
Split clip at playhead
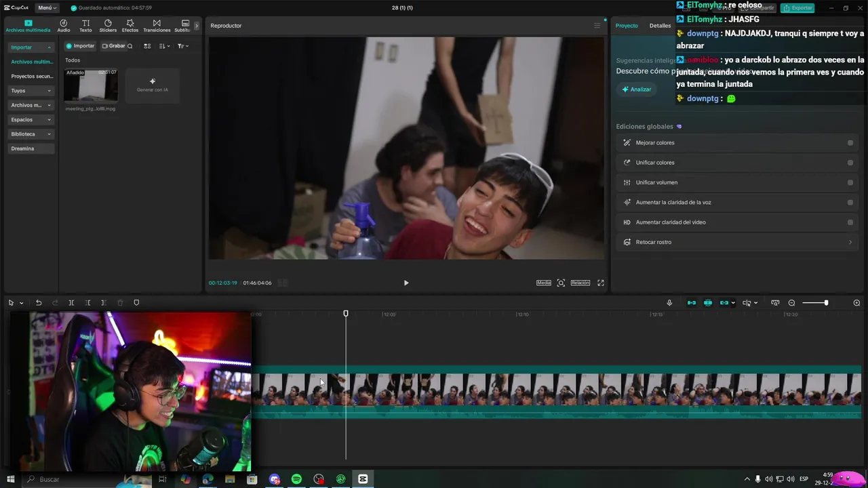71,303
